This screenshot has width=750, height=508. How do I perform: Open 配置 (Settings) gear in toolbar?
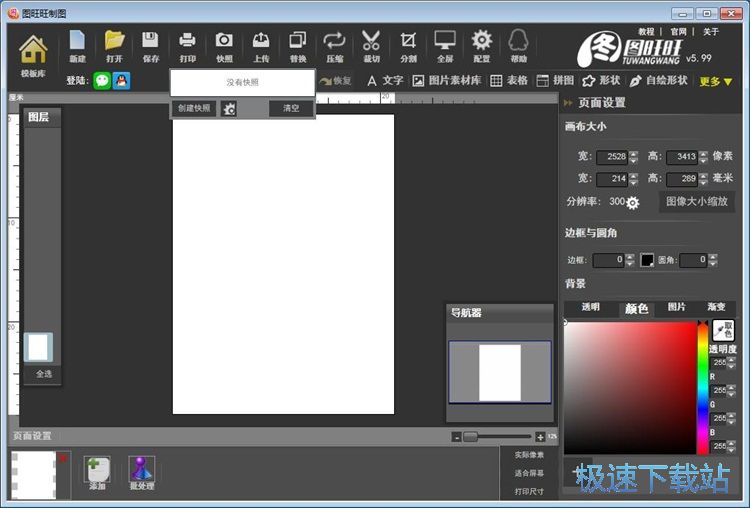click(481, 46)
